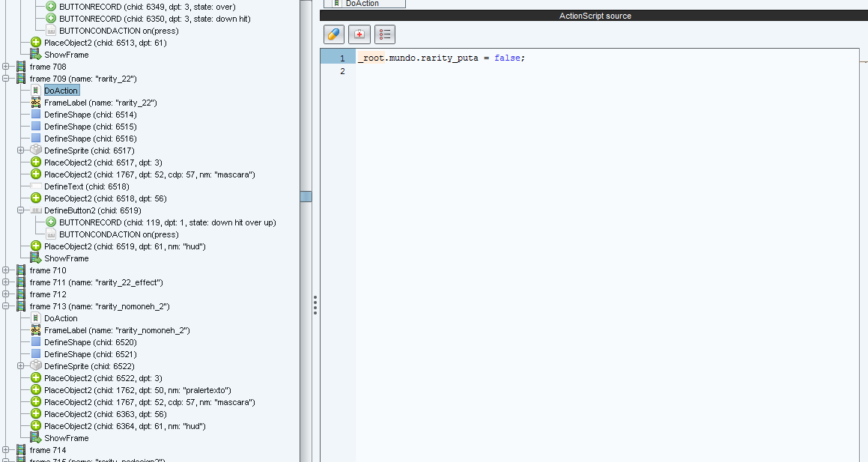Collapse frame 709 rarity_22 node
The width and height of the screenshot is (868, 462).
[x=5, y=79]
